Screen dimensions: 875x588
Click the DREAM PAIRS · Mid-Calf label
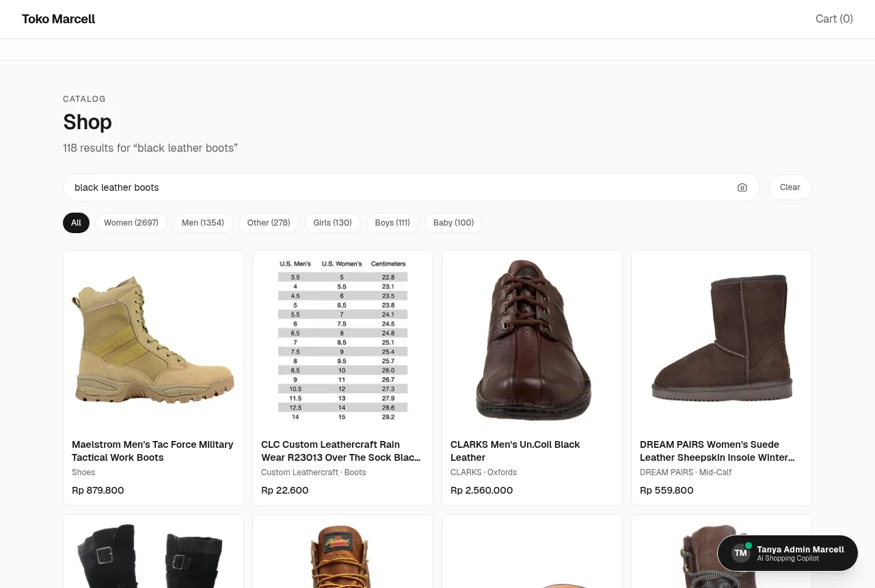[x=686, y=472]
